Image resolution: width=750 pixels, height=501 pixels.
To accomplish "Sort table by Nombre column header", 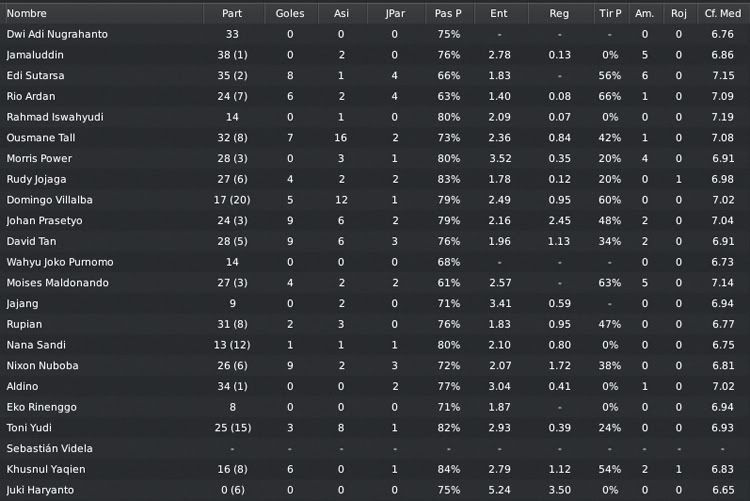I will (x=26, y=13).
